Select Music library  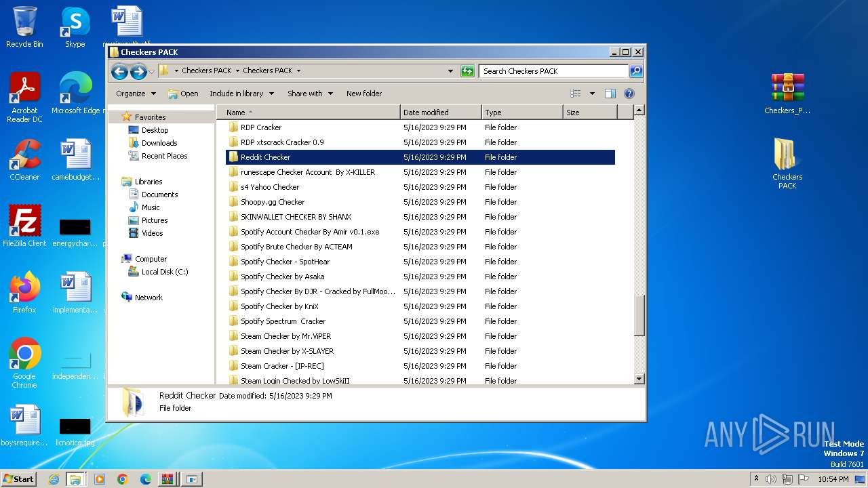pyautogui.click(x=151, y=207)
